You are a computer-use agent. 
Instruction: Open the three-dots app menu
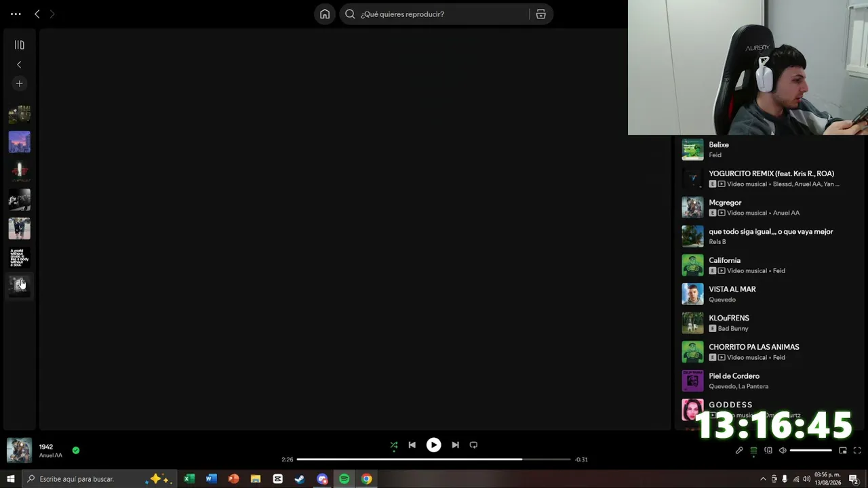(x=16, y=14)
